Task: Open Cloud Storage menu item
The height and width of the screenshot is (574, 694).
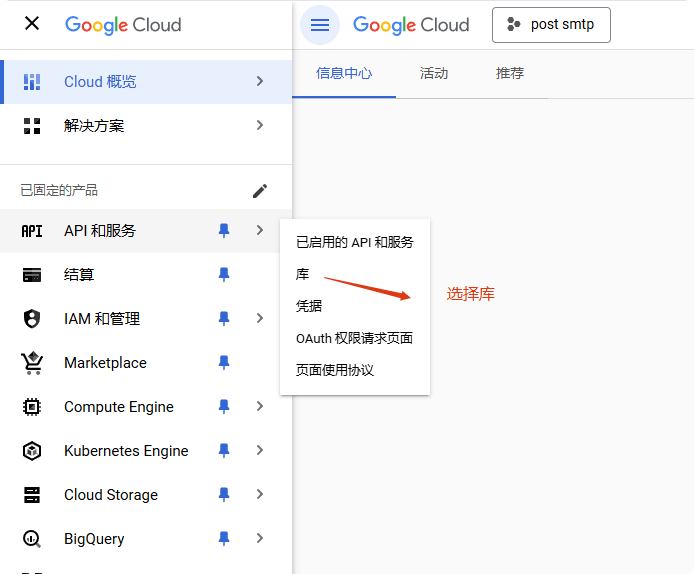Action: pos(146,495)
